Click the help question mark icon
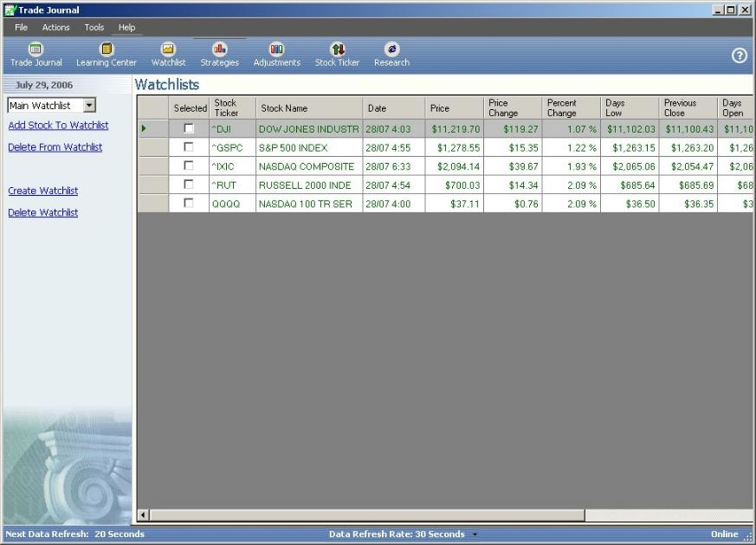The height and width of the screenshot is (545, 756). pyautogui.click(x=740, y=55)
